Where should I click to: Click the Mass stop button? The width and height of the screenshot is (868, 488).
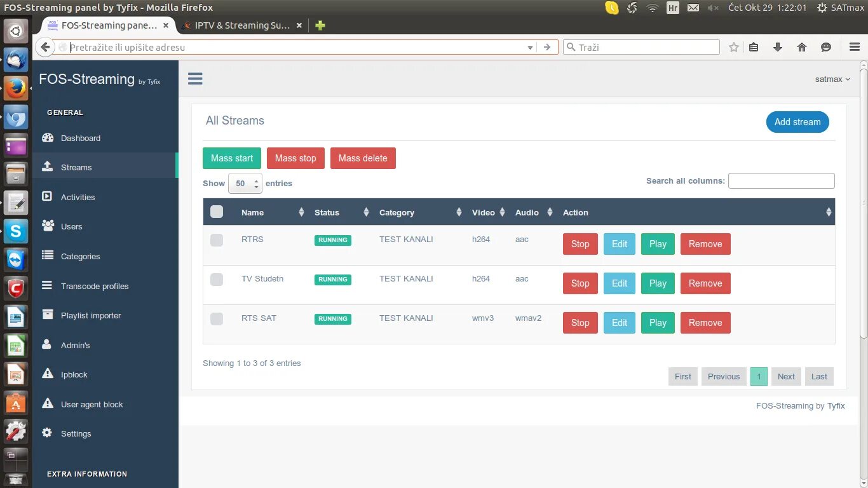click(295, 158)
